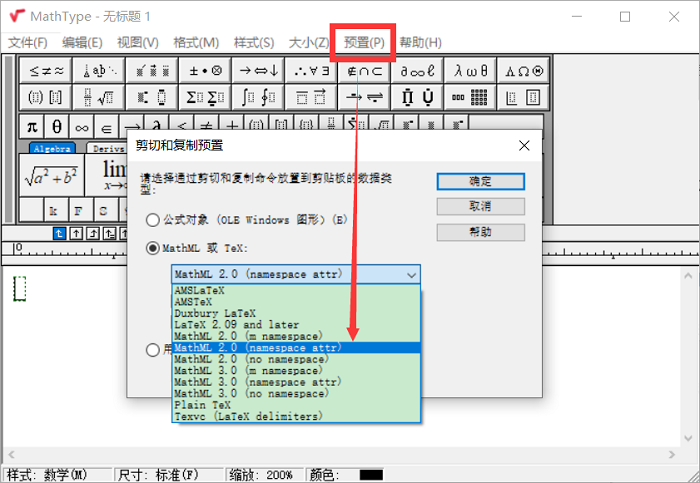This screenshot has height=483, width=700.
Task: Open the 格式(M) menu
Action: 196,43
